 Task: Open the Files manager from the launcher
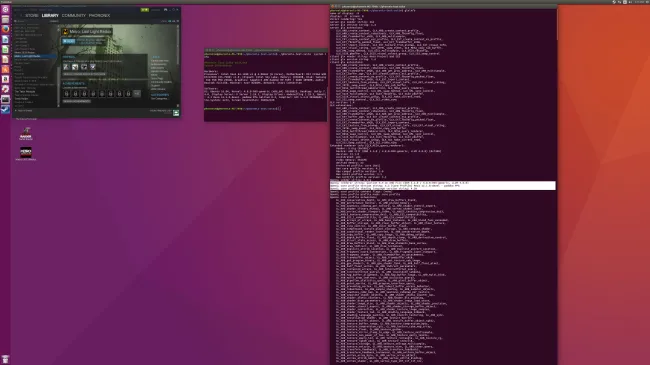pos(5,19)
